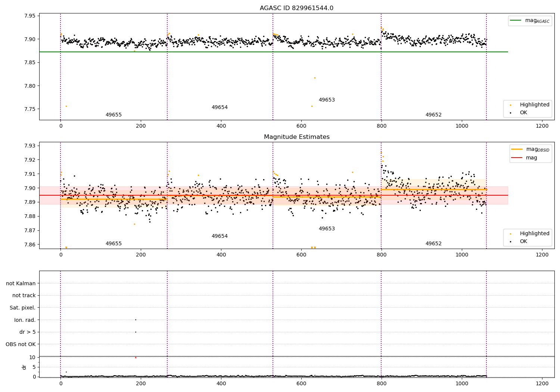
Task: Click the 'not track' flag label
Action: (24, 296)
